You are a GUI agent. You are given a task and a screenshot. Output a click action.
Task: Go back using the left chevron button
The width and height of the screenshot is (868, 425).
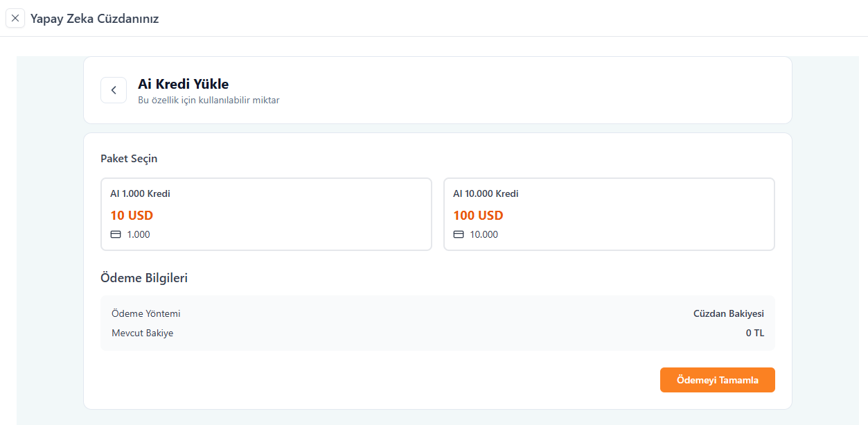pyautogui.click(x=114, y=90)
